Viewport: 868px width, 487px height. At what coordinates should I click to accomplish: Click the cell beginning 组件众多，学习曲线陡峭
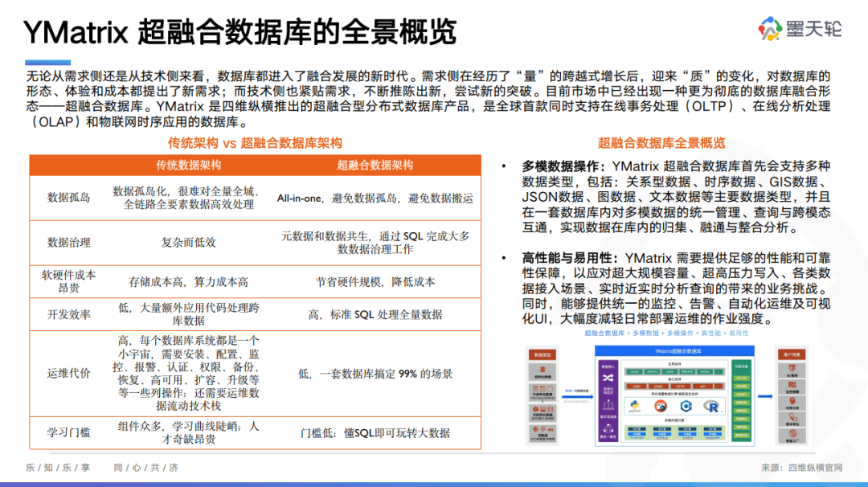point(188,432)
